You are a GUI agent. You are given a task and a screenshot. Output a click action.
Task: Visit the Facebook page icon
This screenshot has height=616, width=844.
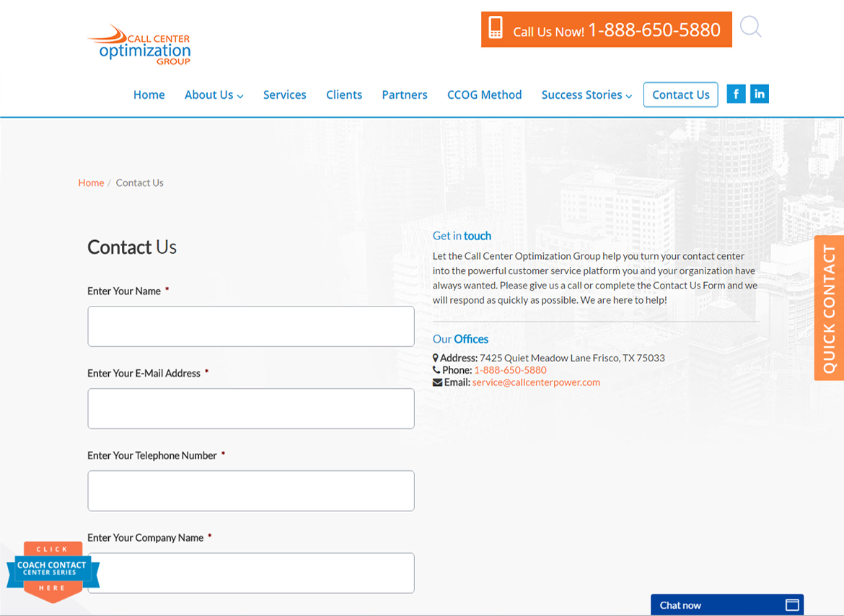pyautogui.click(x=736, y=94)
